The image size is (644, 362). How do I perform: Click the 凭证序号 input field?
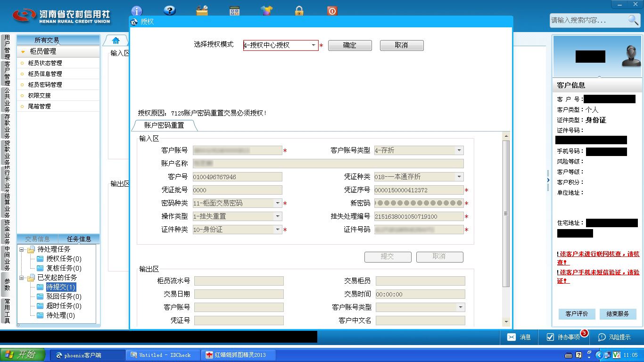(x=419, y=190)
